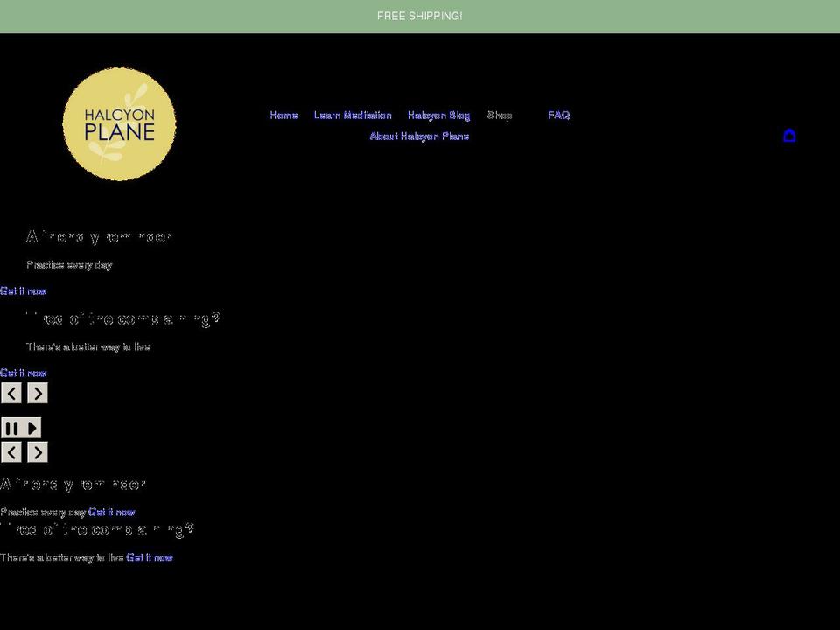Open the shopping cart
The height and width of the screenshot is (630, 840).
click(x=790, y=136)
